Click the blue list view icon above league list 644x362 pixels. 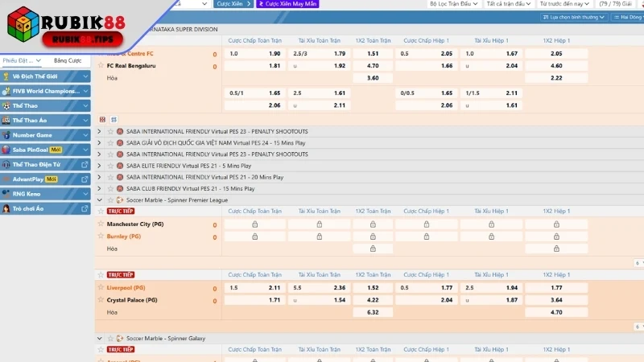pyautogui.click(x=114, y=119)
